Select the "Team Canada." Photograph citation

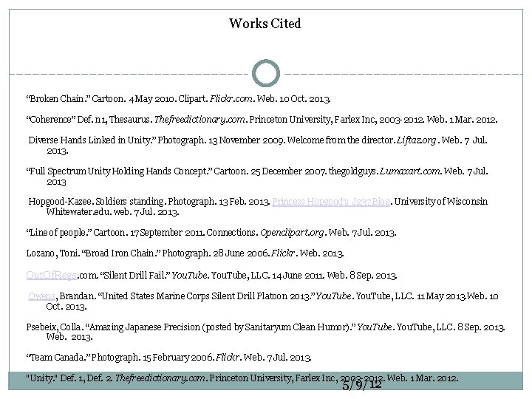pyautogui.click(x=169, y=358)
